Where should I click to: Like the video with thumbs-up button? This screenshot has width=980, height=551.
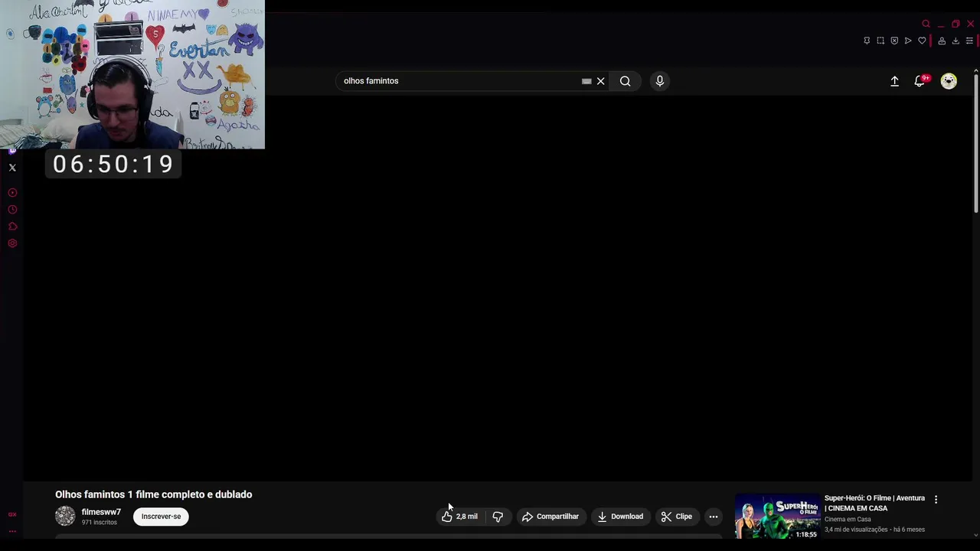tap(459, 517)
